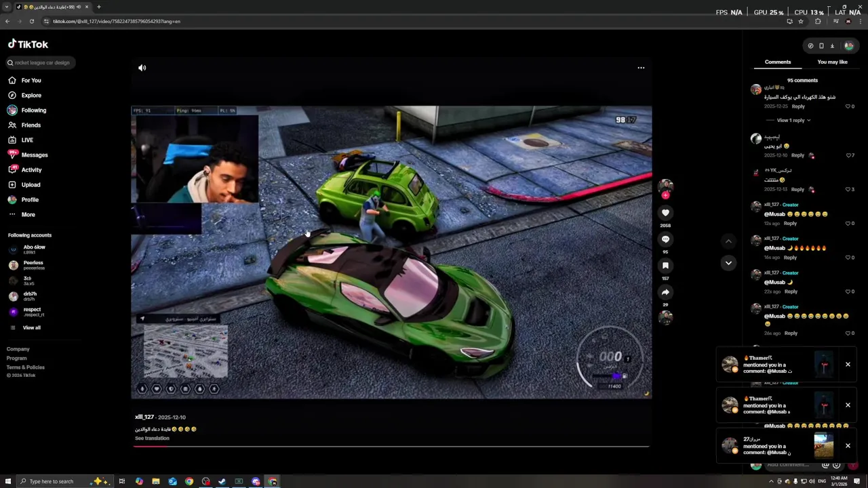The height and width of the screenshot is (488, 868).
Task: Reply to the comment dated 2025-12-10
Action: [x=797, y=155]
